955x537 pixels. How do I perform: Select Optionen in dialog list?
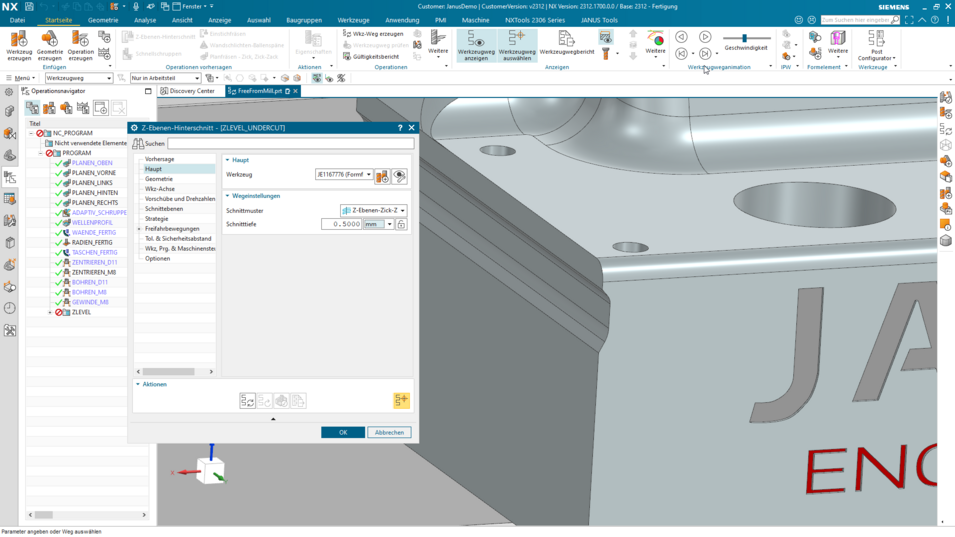pyautogui.click(x=158, y=259)
